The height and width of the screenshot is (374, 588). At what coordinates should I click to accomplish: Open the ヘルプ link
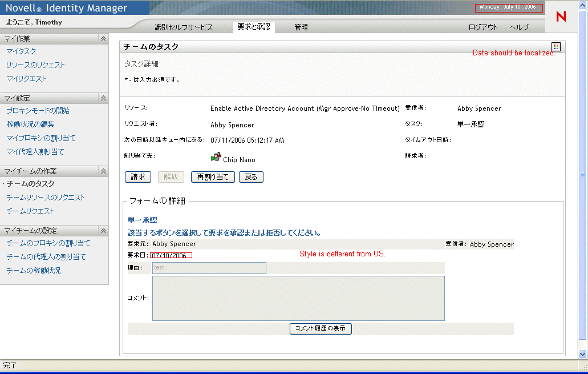pos(519,27)
